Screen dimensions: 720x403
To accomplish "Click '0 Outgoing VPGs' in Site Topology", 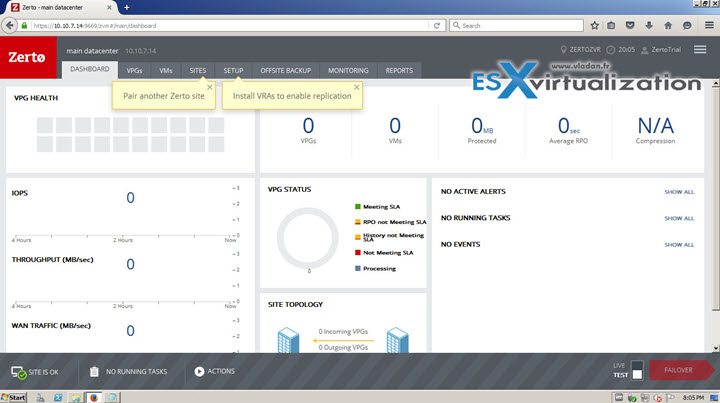I will tap(343, 347).
